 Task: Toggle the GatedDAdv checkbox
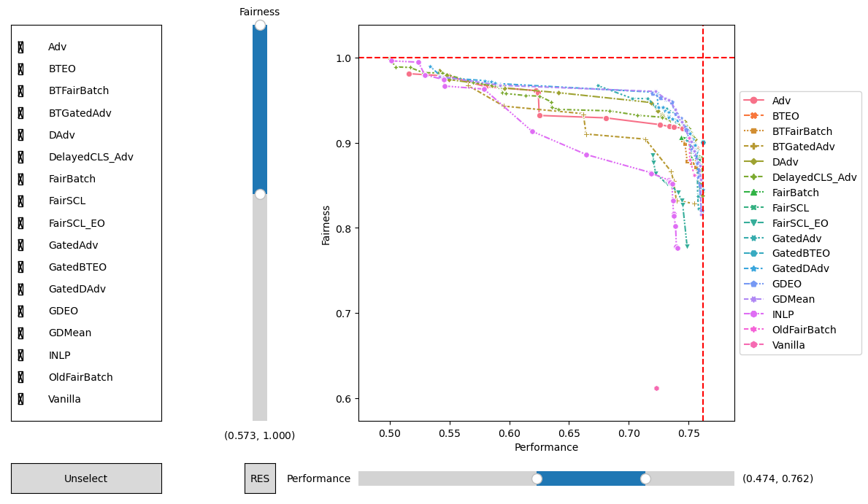click(20, 289)
